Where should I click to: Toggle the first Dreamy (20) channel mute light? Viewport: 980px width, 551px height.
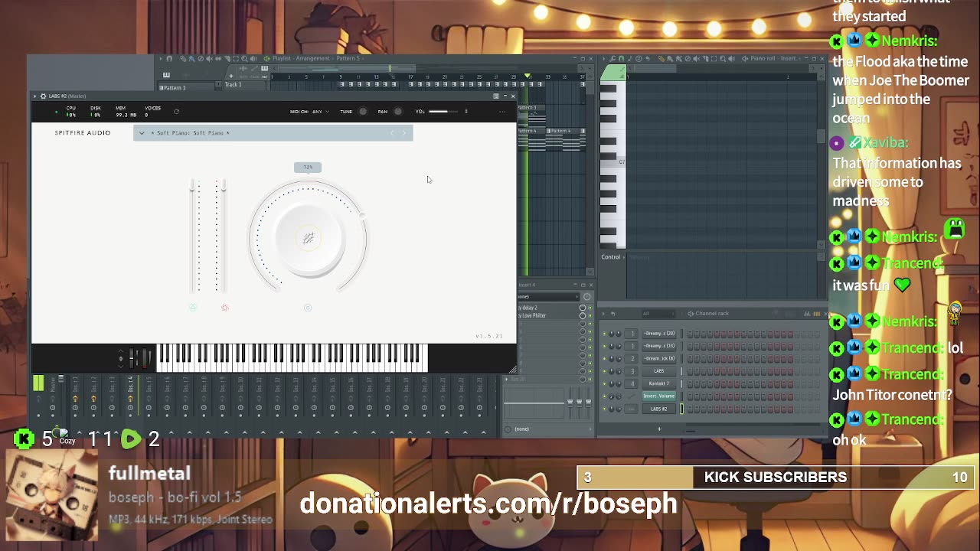coord(604,334)
